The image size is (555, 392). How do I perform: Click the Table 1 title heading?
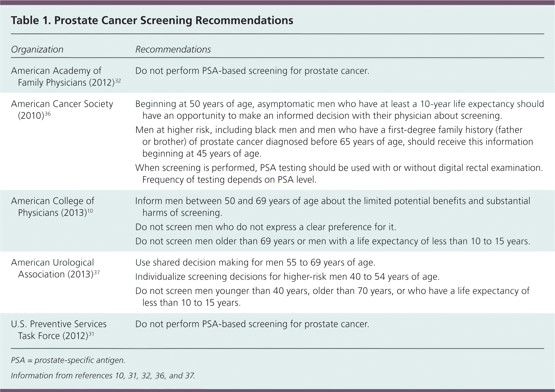(152, 20)
